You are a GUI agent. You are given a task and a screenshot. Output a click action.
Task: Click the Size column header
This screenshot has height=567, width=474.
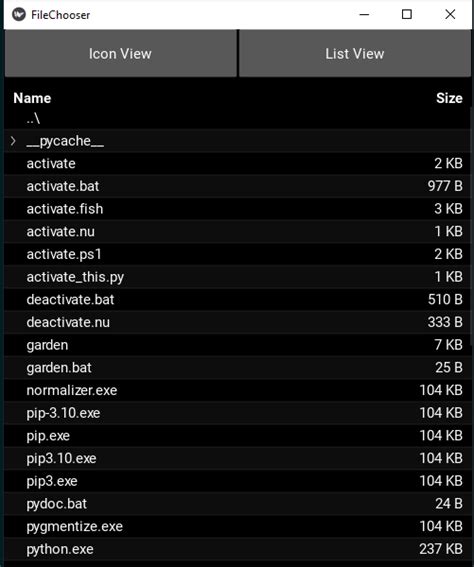click(449, 98)
